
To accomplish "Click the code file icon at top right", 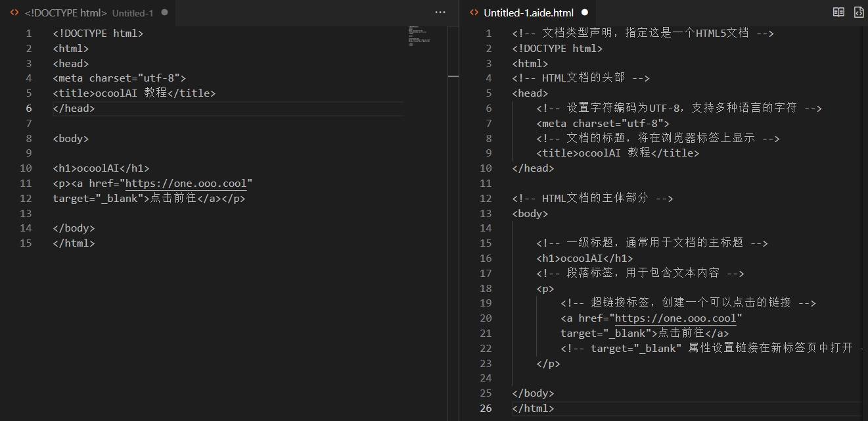I will [x=858, y=12].
